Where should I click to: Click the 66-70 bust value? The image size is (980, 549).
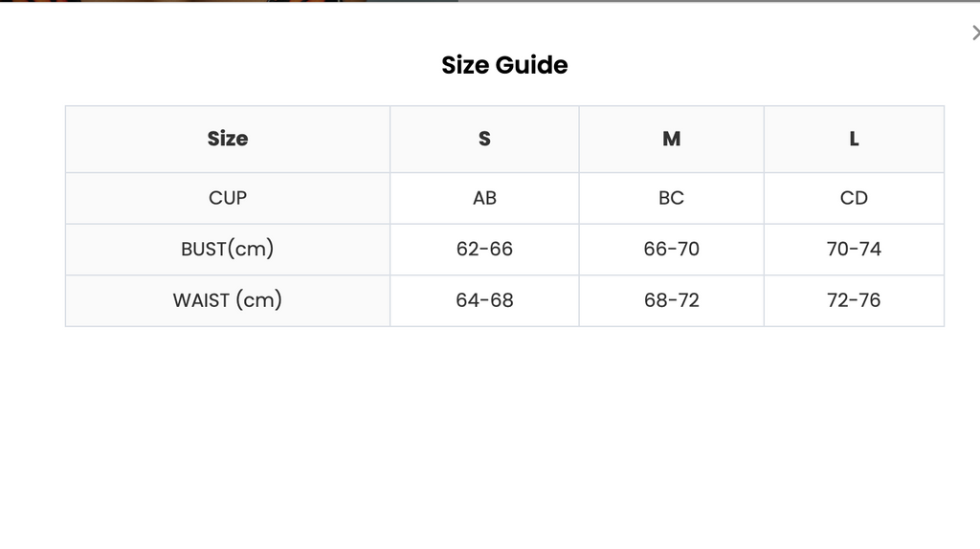tap(671, 250)
